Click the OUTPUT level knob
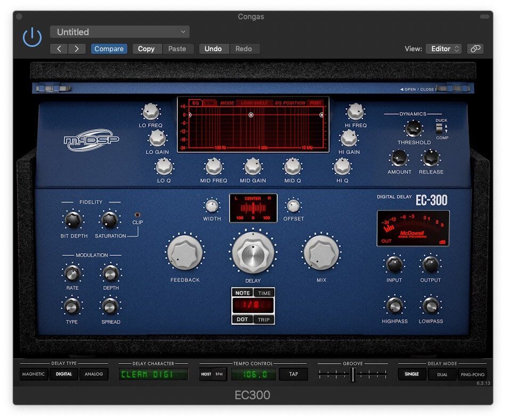This screenshot has height=420, width=506. click(x=430, y=264)
